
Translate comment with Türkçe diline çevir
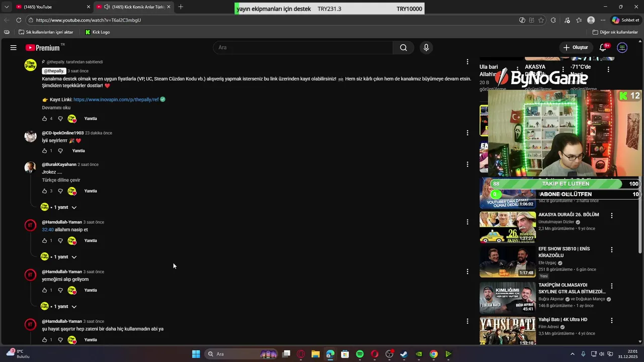61,180
